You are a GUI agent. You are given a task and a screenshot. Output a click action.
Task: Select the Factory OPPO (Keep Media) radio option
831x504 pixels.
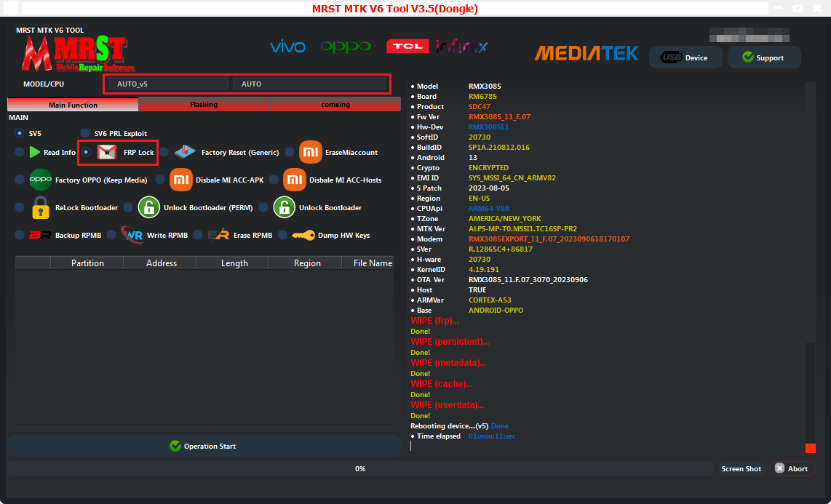(x=20, y=180)
